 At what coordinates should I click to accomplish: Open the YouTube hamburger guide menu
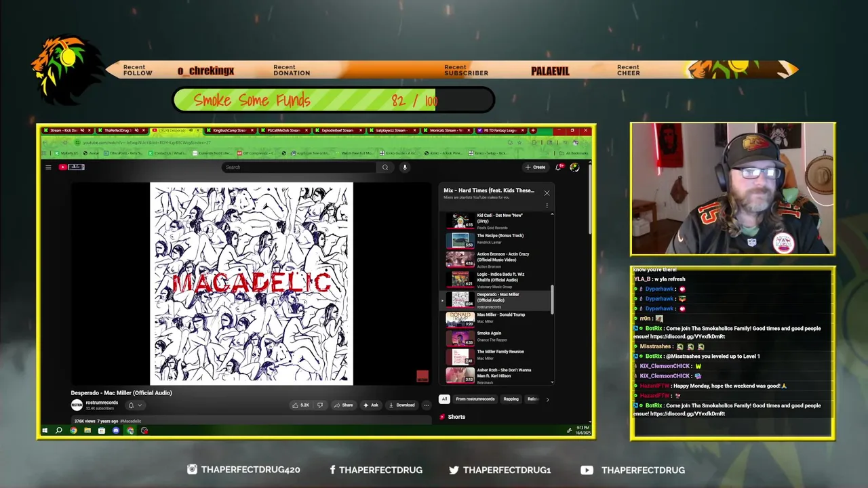[x=48, y=167]
